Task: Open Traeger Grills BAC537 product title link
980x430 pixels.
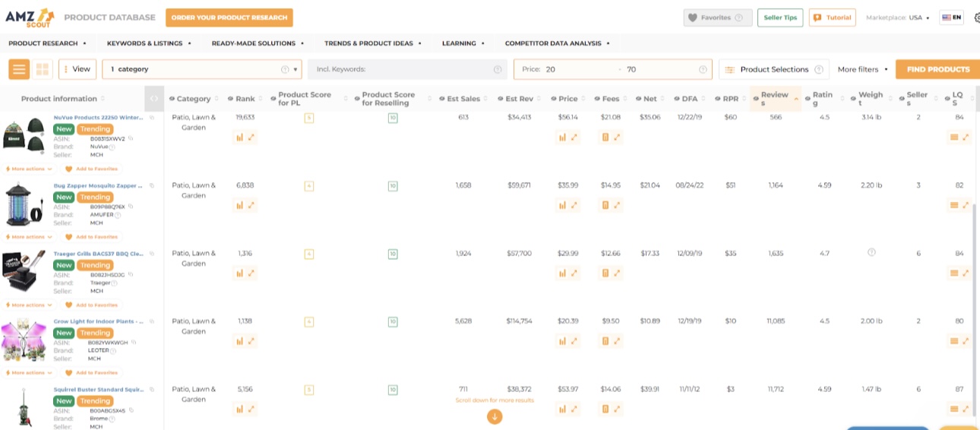Action: coord(98,254)
